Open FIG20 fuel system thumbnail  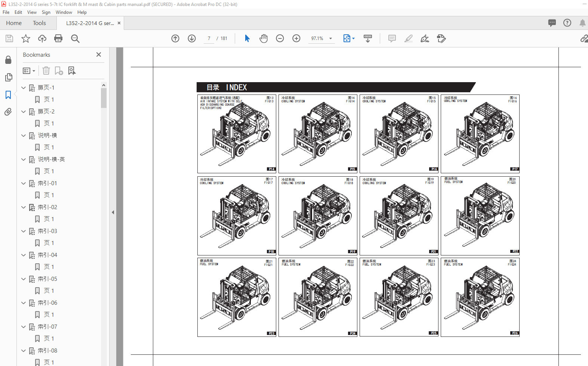tap(480, 215)
